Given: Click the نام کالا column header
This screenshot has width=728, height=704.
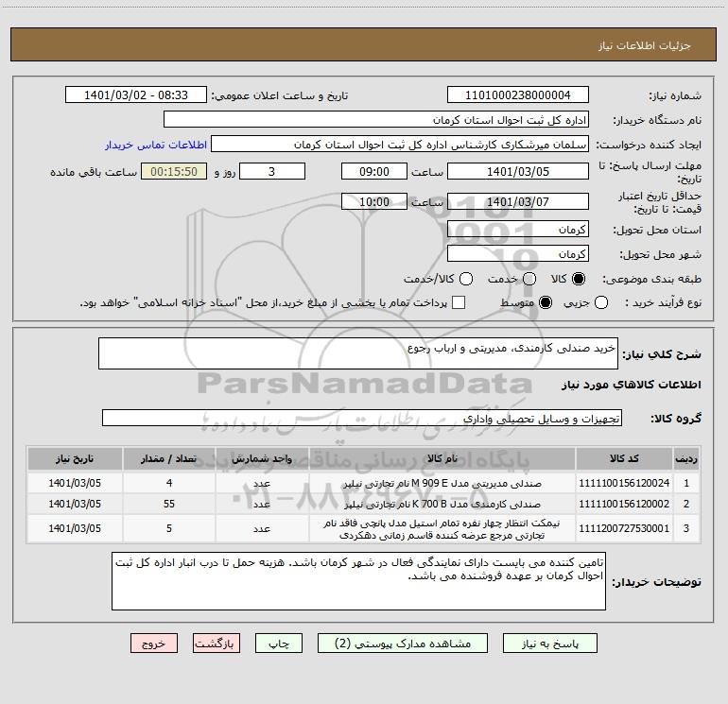Looking at the screenshot, I should point(442,458).
